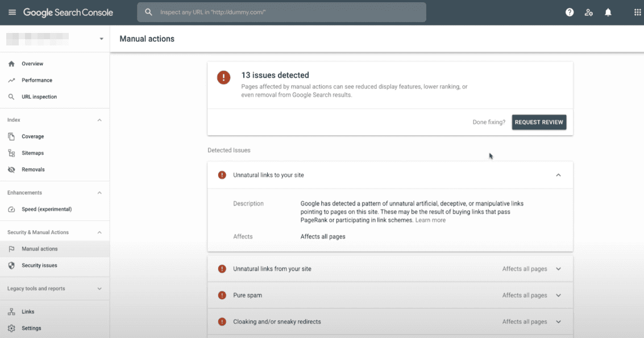Open the property selector dropdown

(101, 39)
